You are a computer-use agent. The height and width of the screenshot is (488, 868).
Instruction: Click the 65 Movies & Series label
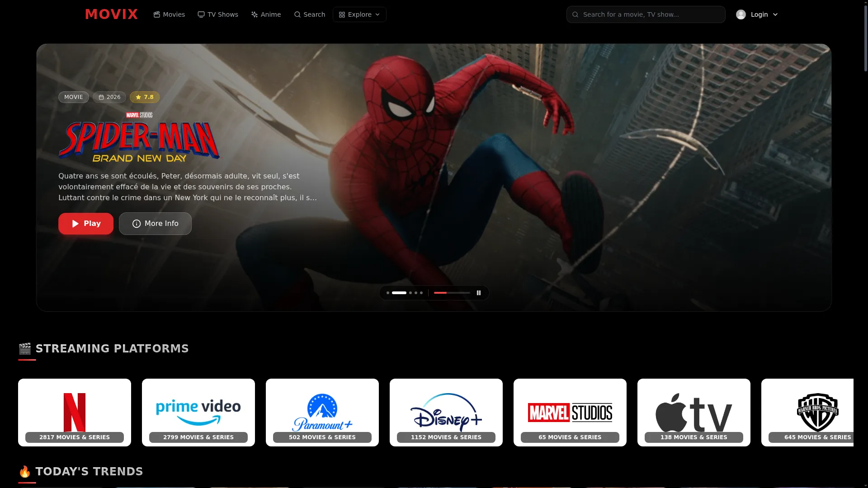click(570, 437)
